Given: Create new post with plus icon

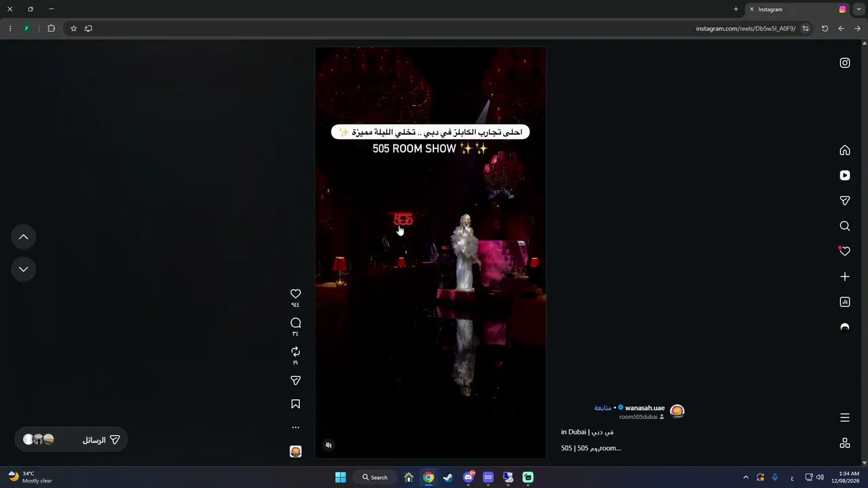Looking at the screenshot, I should [845, 277].
